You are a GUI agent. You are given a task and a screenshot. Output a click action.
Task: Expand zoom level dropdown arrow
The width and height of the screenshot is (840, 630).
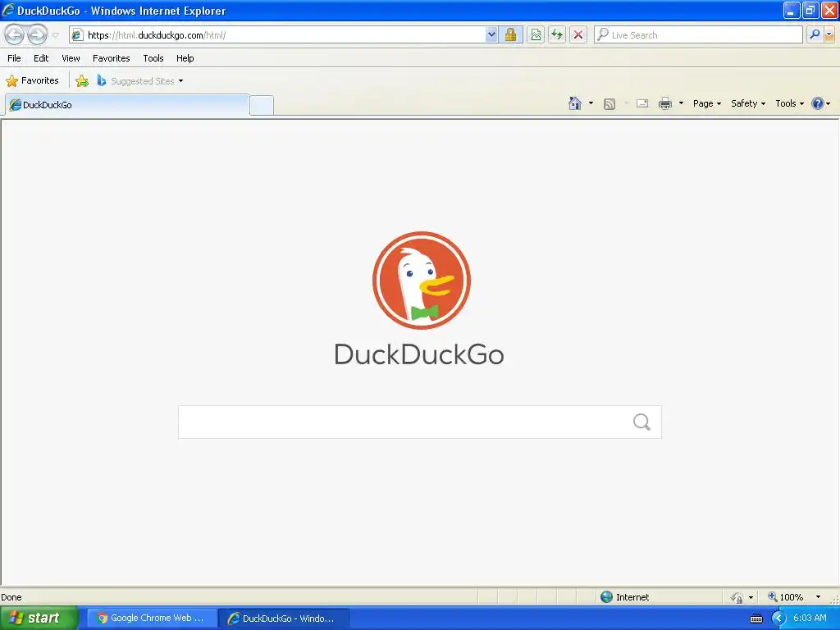click(x=818, y=597)
